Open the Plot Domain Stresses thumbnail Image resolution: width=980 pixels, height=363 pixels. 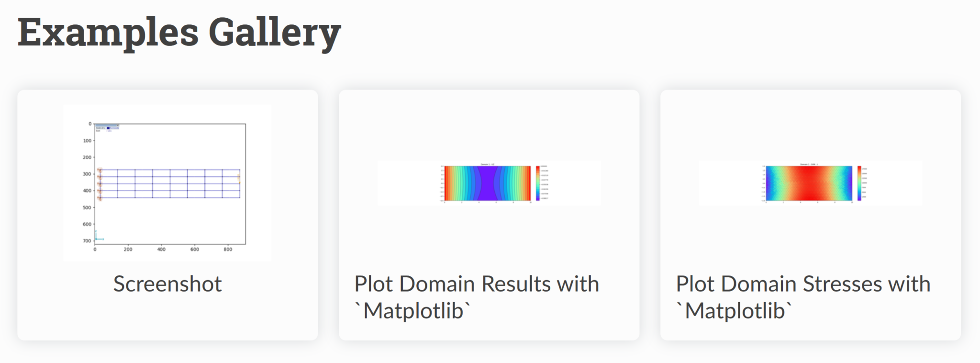tap(810, 183)
